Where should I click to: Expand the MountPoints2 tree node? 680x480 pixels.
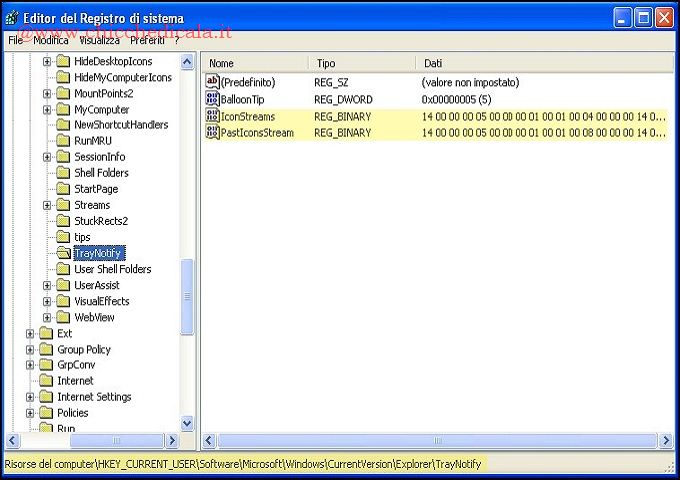47,94
